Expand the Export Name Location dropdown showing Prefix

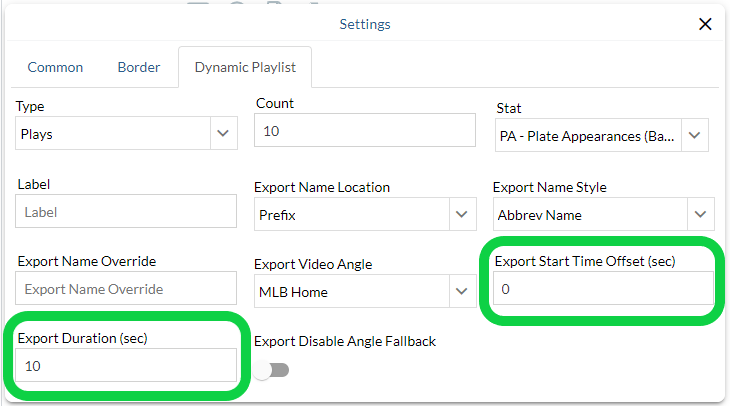351,214
